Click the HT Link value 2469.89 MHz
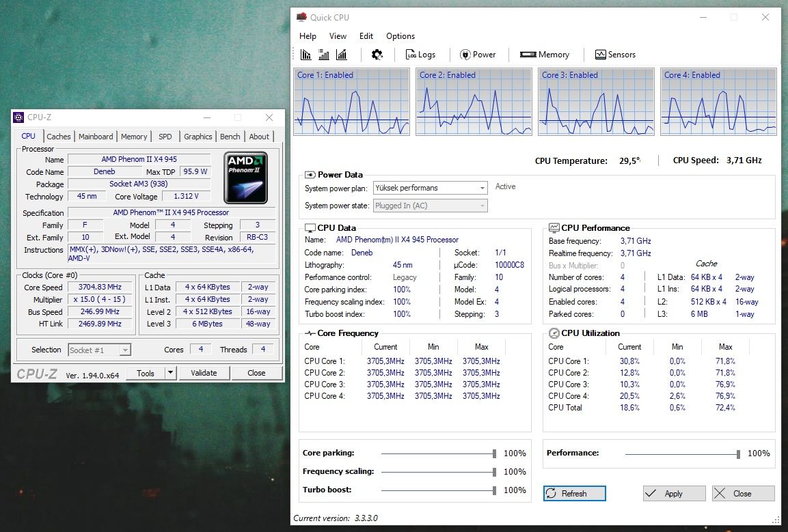Screen dimensions: 788x532 [x=100, y=324]
